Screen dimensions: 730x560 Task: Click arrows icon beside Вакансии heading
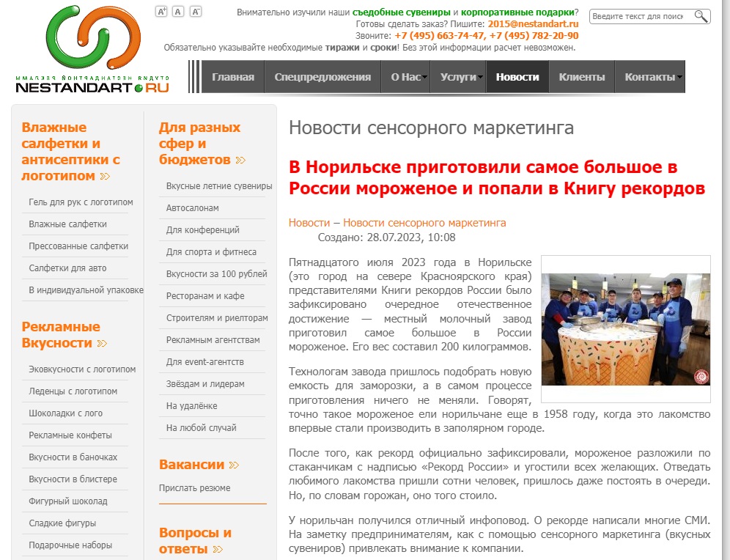coord(234,465)
